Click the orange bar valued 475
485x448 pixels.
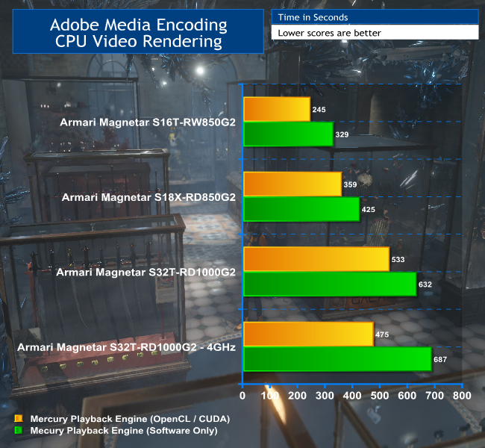click(309, 334)
